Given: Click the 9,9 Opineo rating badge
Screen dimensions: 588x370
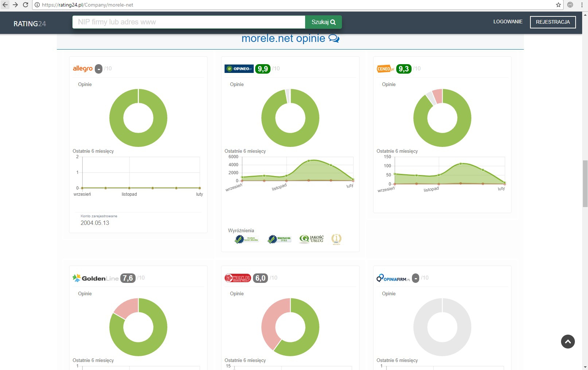Looking at the screenshot, I should pos(263,69).
